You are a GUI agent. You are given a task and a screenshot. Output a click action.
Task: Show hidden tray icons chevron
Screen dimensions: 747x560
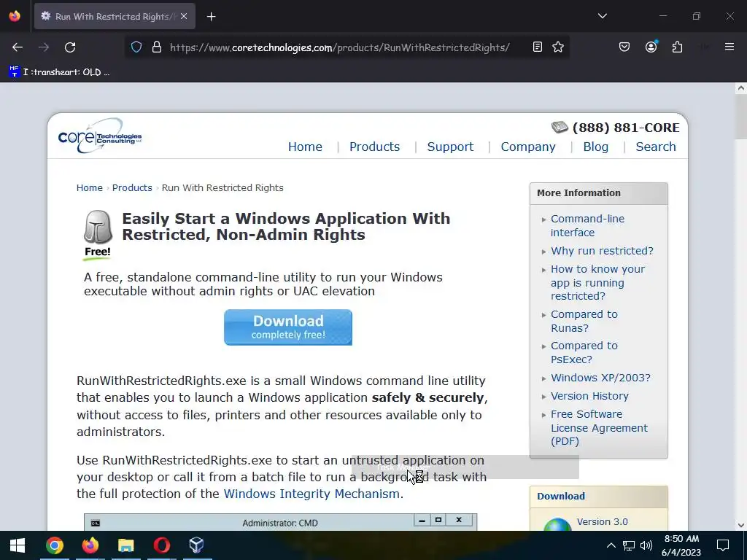tap(611, 545)
